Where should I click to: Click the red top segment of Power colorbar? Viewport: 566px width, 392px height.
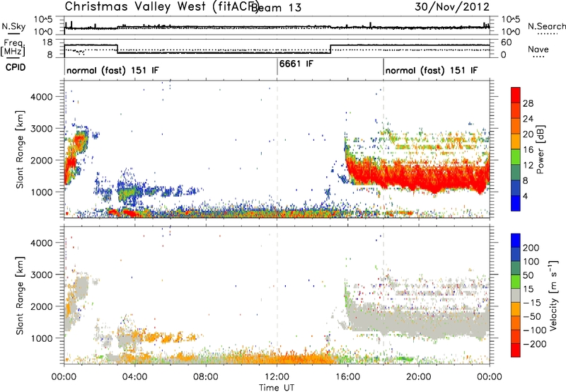click(516, 96)
